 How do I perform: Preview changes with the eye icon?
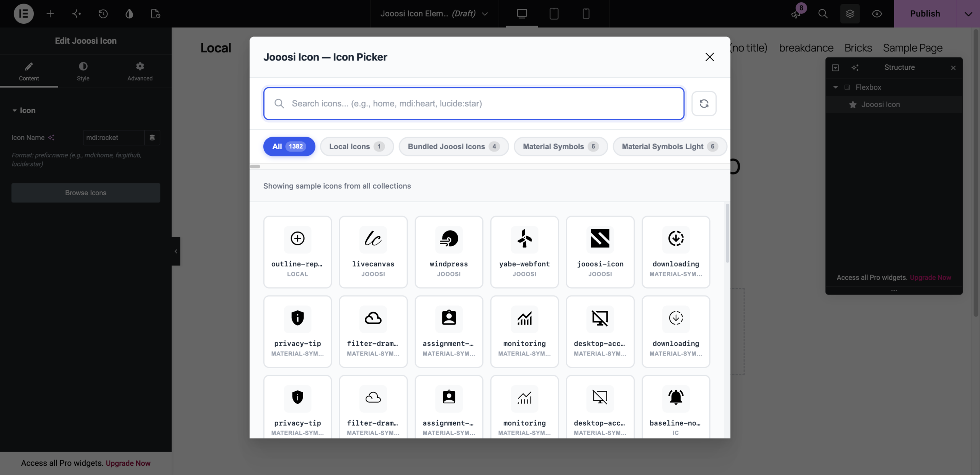[x=877, y=14]
